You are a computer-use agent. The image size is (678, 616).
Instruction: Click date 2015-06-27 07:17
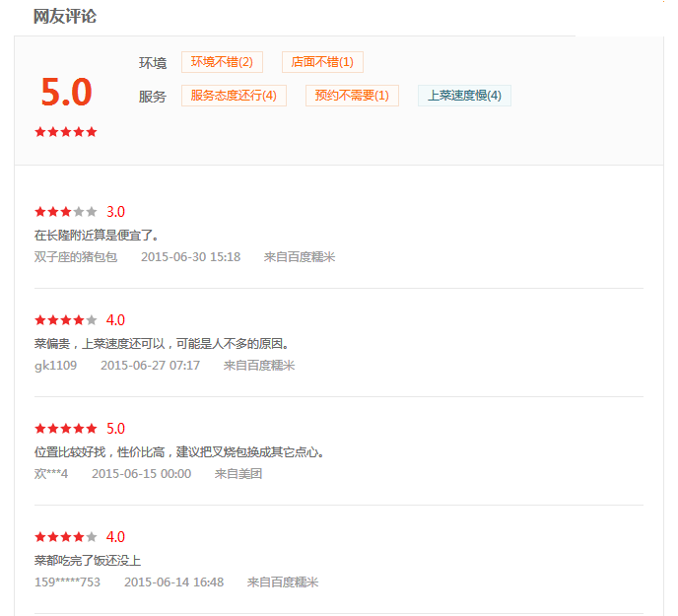(151, 366)
